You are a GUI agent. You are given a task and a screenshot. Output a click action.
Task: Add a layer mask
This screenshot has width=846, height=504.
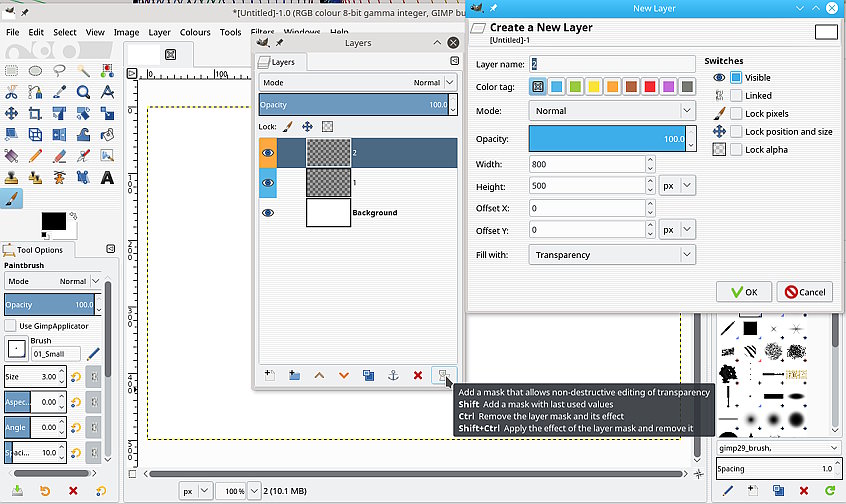click(x=444, y=375)
